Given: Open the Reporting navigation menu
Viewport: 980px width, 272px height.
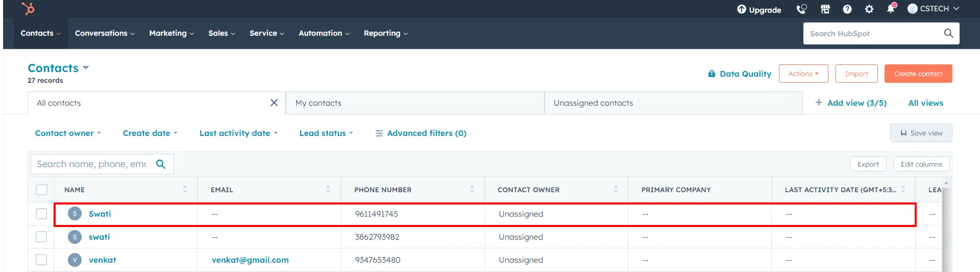Looking at the screenshot, I should tap(385, 33).
